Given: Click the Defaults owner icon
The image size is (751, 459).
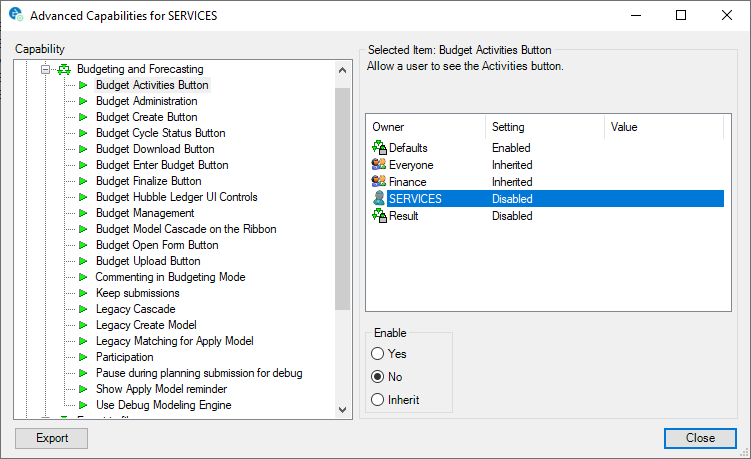Looking at the screenshot, I should 379,148.
